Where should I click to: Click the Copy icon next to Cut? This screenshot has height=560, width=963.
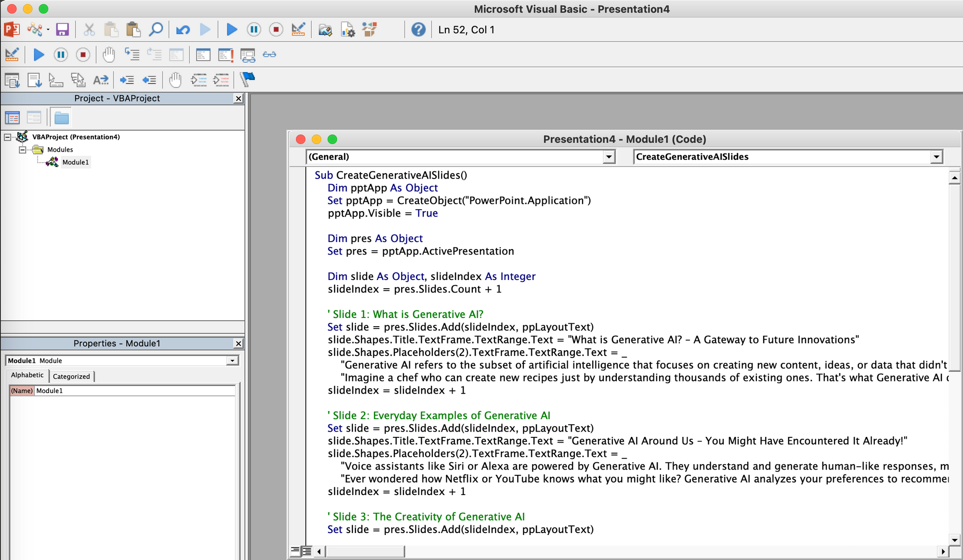pos(111,30)
